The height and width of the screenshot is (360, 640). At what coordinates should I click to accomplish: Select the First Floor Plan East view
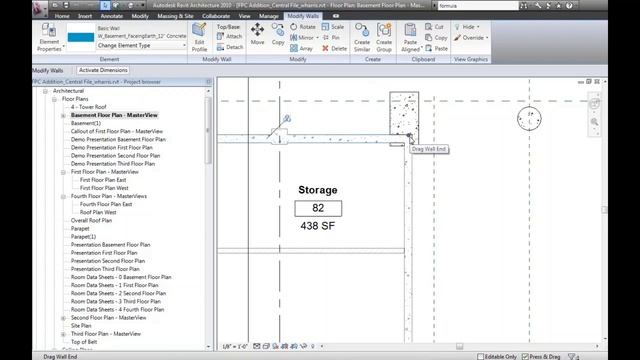click(103, 180)
